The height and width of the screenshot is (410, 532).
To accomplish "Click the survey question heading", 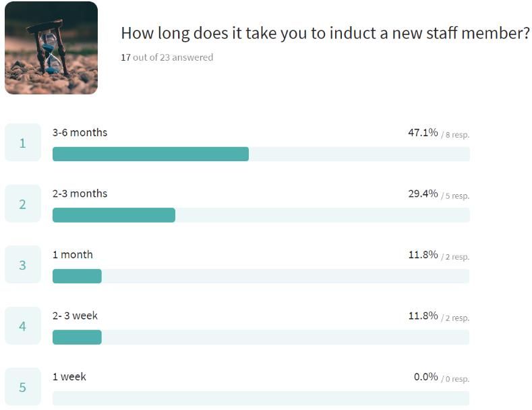I will tap(326, 33).
